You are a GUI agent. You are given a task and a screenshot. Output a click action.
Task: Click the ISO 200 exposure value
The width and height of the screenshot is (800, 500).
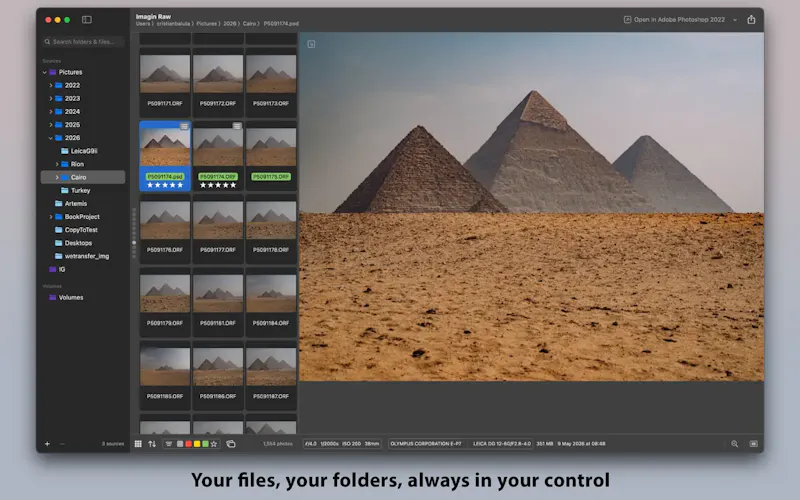351,444
